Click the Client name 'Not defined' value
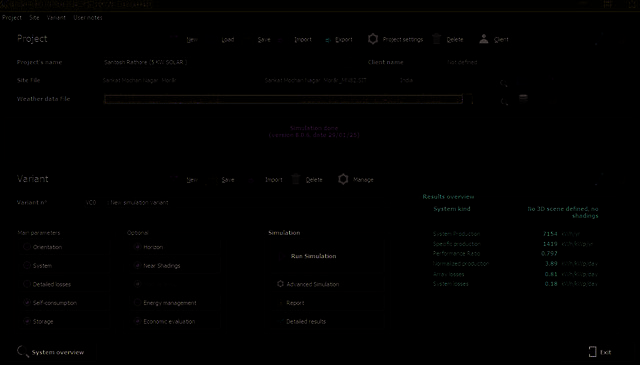Screen dimensions: 640x365 click(462, 62)
